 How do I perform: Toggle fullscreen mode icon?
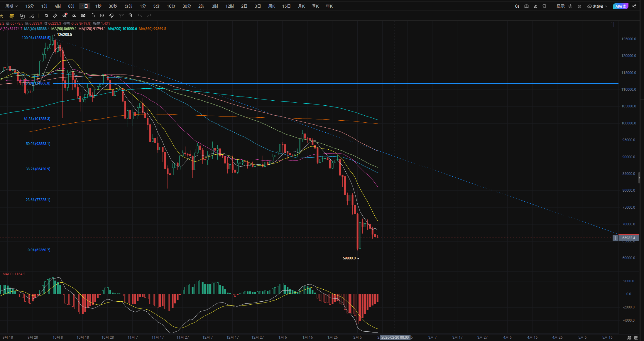click(579, 6)
